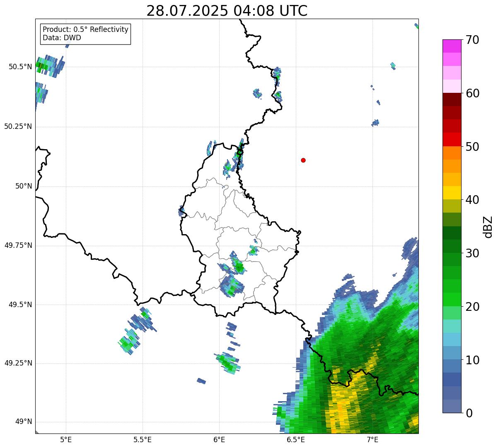
Task: Click the "6.5°E" longitude label
Action: pyautogui.click(x=296, y=439)
